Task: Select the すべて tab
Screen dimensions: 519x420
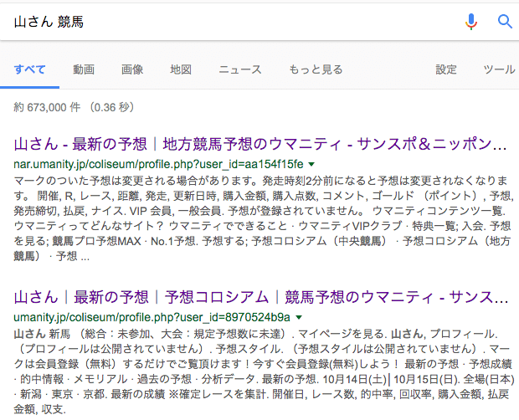Action: point(29,69)
